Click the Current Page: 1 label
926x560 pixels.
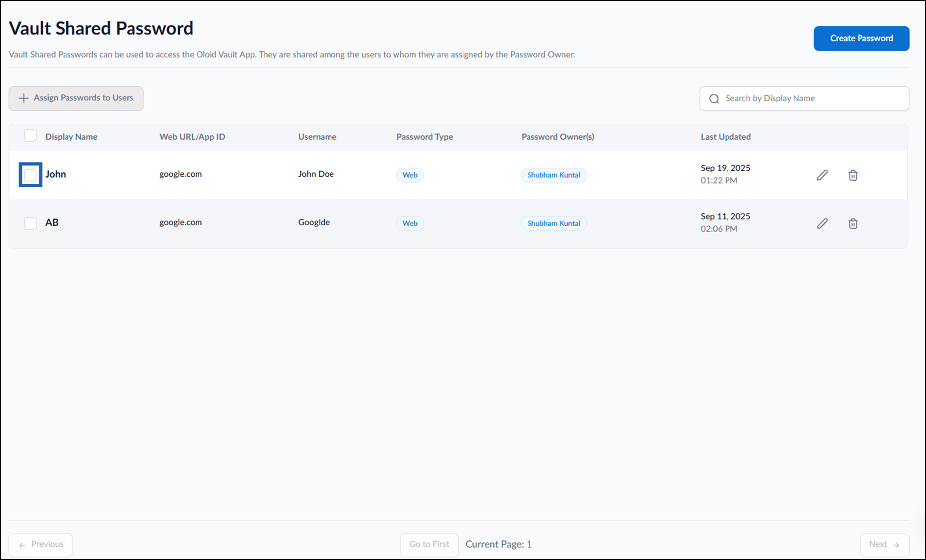pyautogui.click(x=499, y=544)
